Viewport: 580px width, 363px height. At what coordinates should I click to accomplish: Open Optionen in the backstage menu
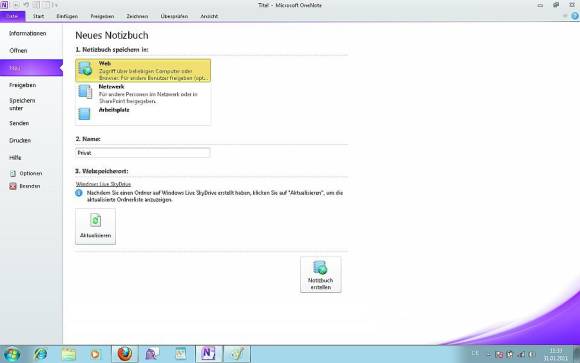click(x=26, y=173)
